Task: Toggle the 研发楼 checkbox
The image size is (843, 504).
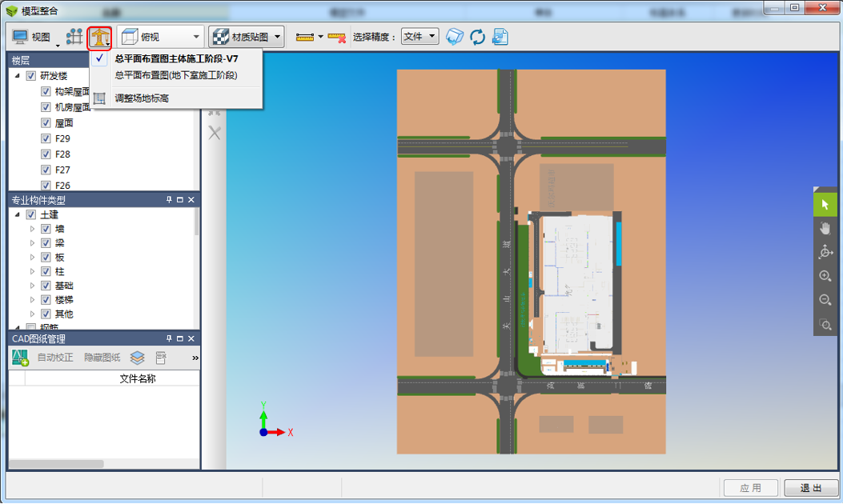Action: (31, 76)
